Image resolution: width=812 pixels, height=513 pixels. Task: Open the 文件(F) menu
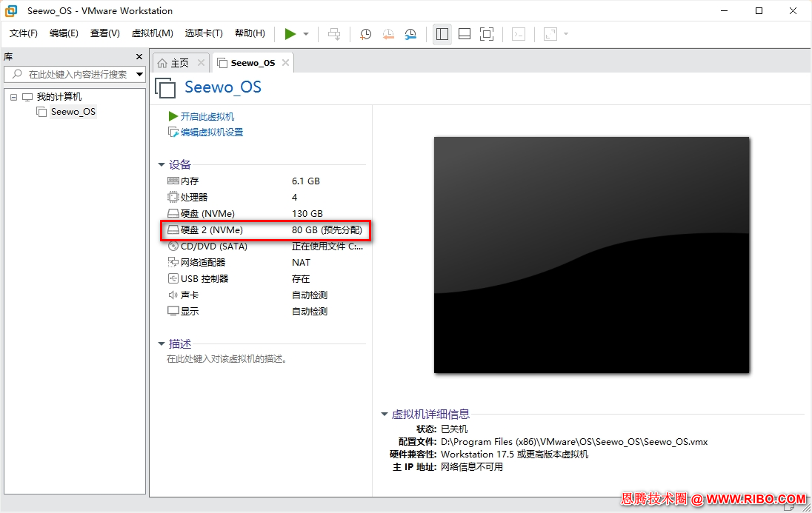pyautogui.click(x=23, y=33)
